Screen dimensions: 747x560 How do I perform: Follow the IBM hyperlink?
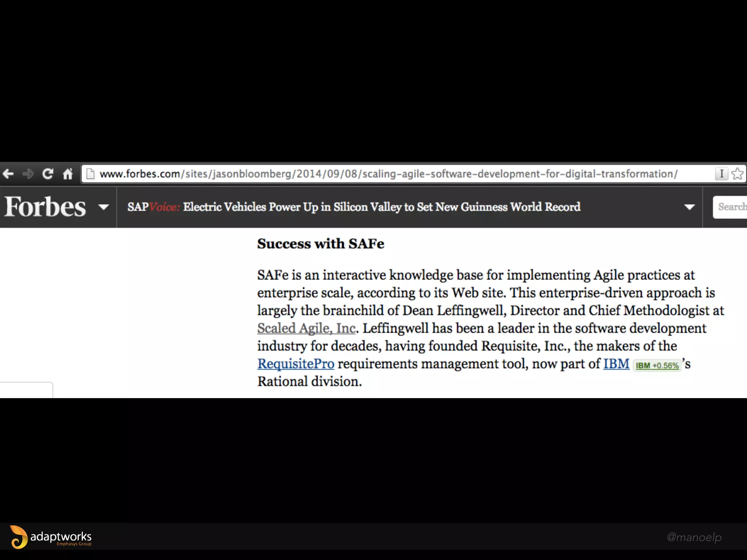pos(616,363)
